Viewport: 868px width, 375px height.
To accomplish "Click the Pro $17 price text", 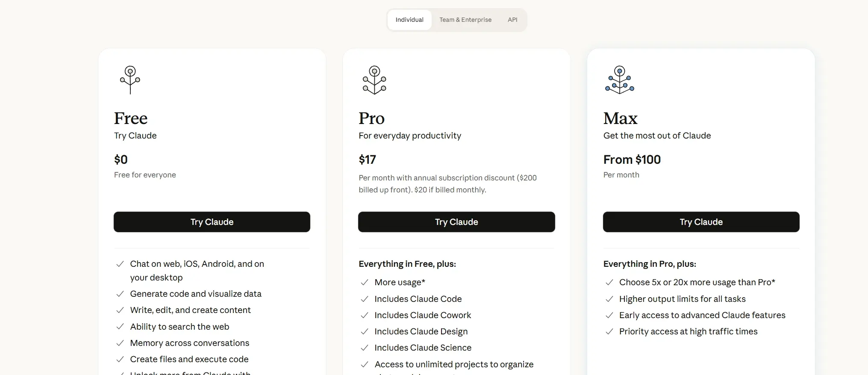I will (x=368, y=159).
